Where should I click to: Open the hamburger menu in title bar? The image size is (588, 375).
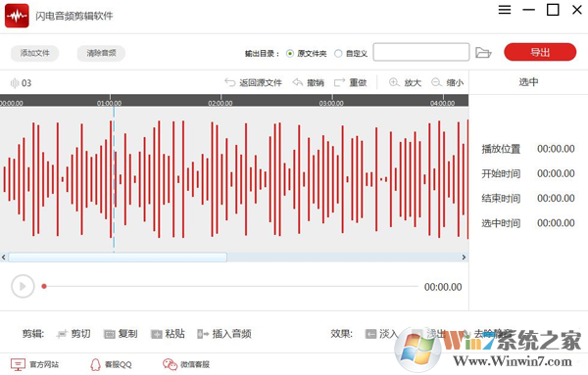click(x=505, y=10)
